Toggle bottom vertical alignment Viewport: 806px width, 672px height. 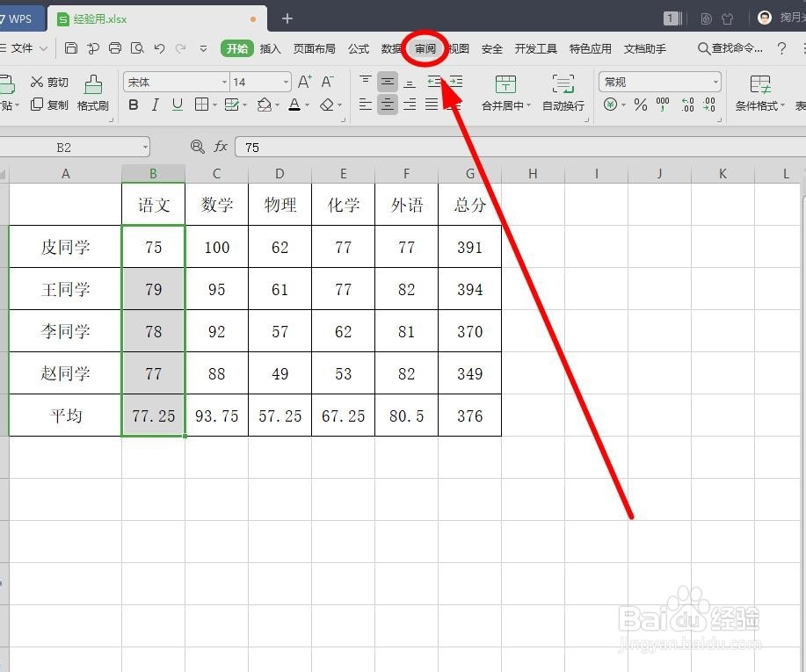[410, 82]
